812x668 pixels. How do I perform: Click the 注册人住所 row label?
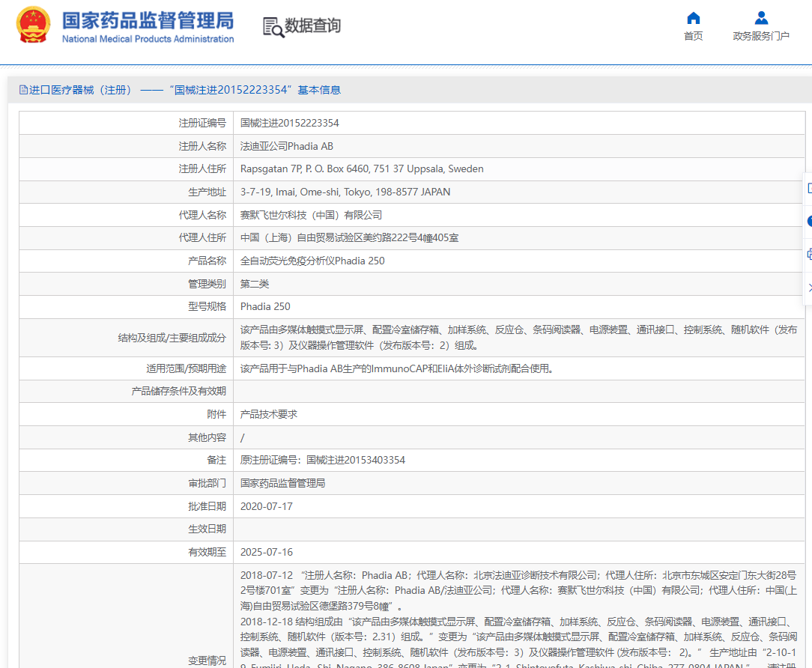coord(202,169)
